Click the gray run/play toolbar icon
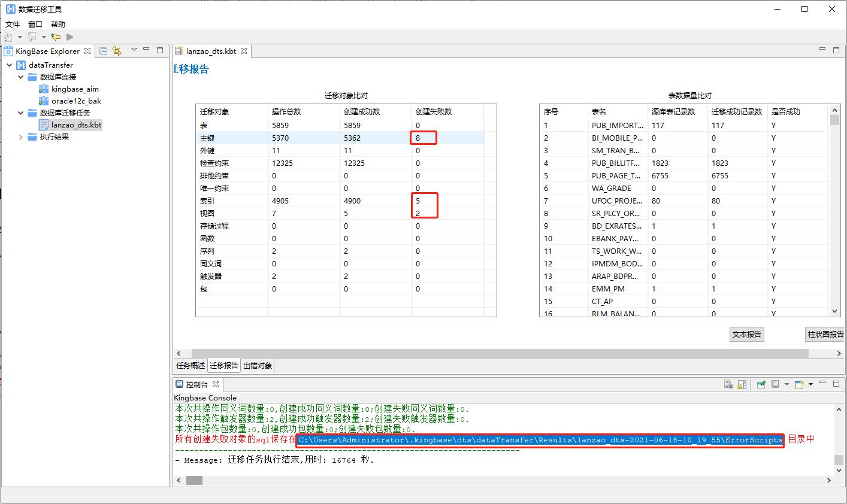This screenshot has height=504, width=847. pyautogui.click(x=69, y=37)
